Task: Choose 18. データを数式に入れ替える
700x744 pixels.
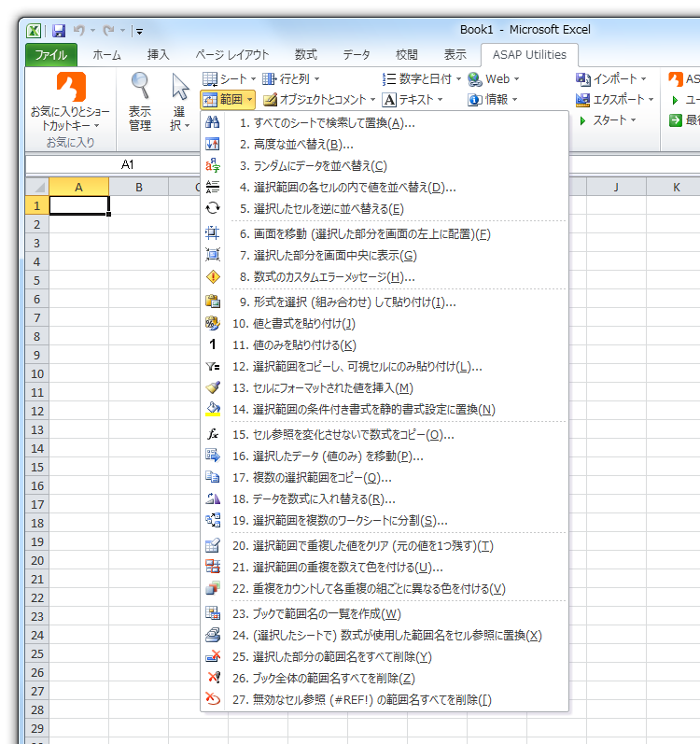Action: (x=385, y=498)
